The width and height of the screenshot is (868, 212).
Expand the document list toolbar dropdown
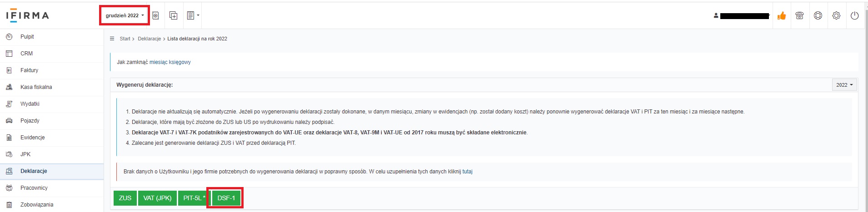click(193, 15)
